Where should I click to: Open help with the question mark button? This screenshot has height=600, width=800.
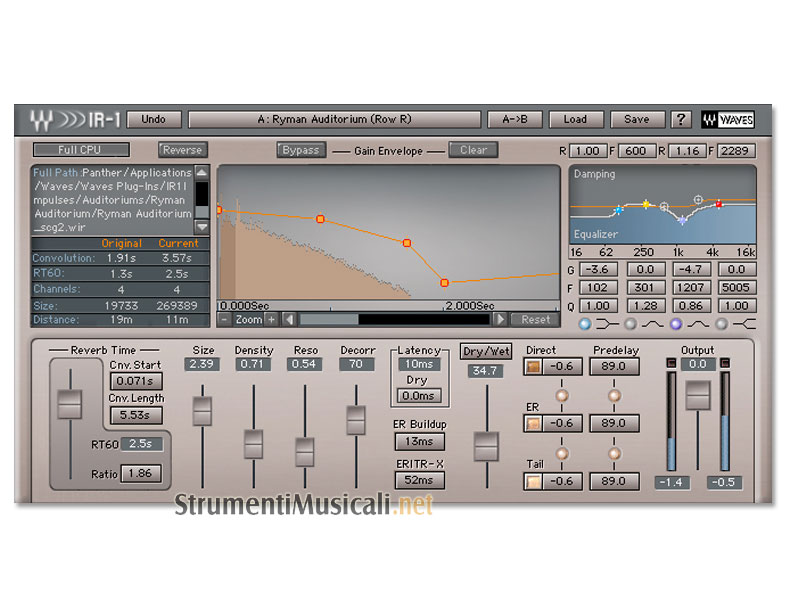pos(682,119)
